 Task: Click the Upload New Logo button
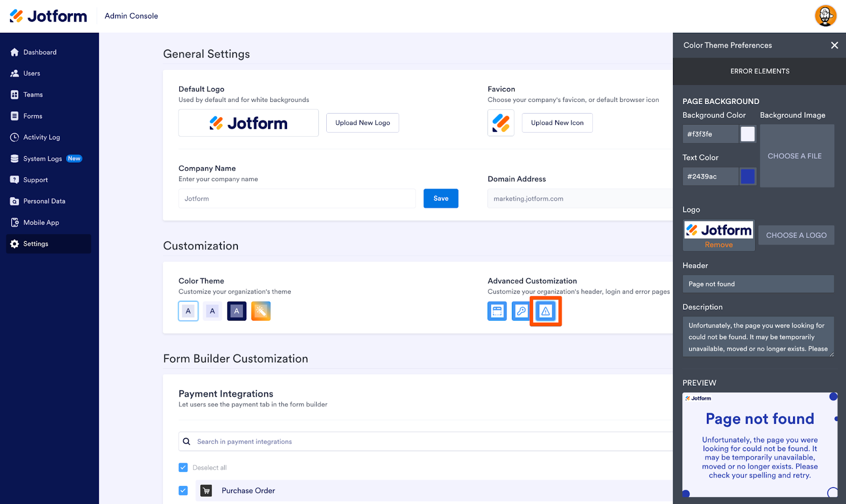[x=363, y=123]
